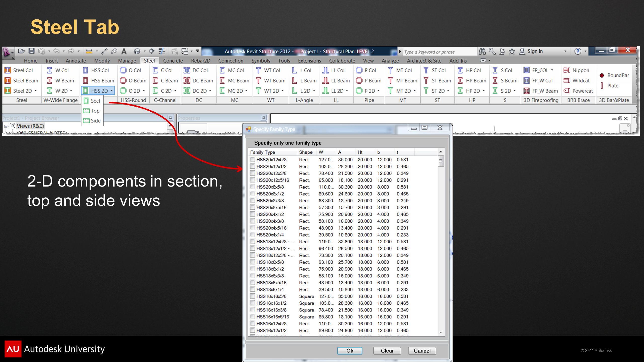Select the HSS16x16x5/16 checkbox
This screenshot has width=644, height=362.
(x=252, y=316)
